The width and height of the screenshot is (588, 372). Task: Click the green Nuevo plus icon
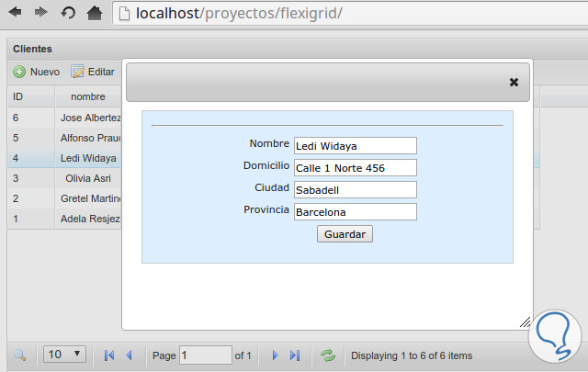click(19, 72)
